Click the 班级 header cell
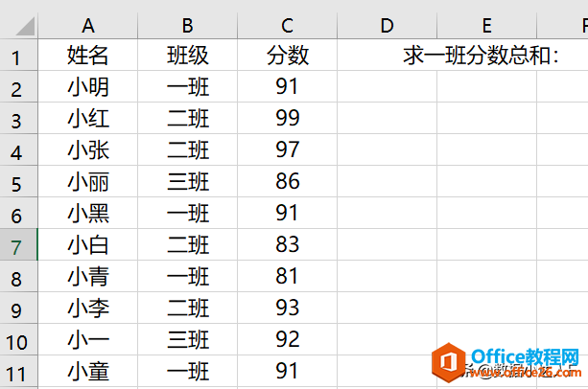This screenshot has height=389, width=588. click(x=187, y=55)
